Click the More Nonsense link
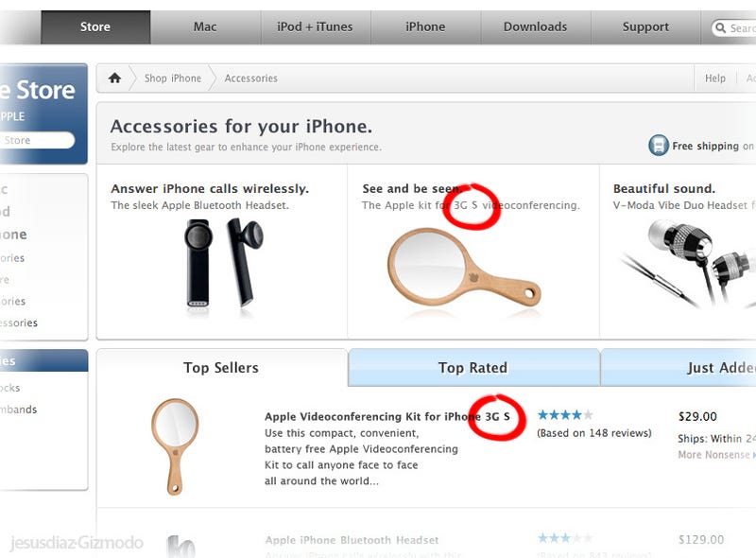The height and width of the screenshot is (558, 756). pyautogui.click(x=716, y=455)
